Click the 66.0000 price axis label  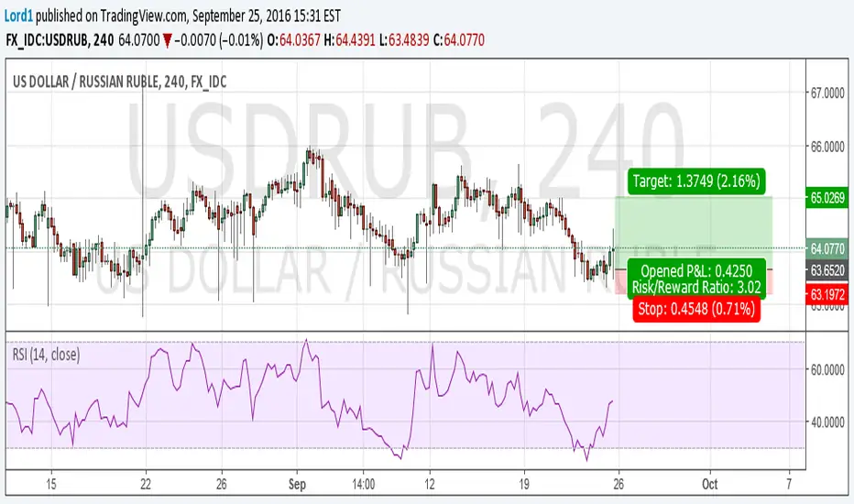point(827,147)
